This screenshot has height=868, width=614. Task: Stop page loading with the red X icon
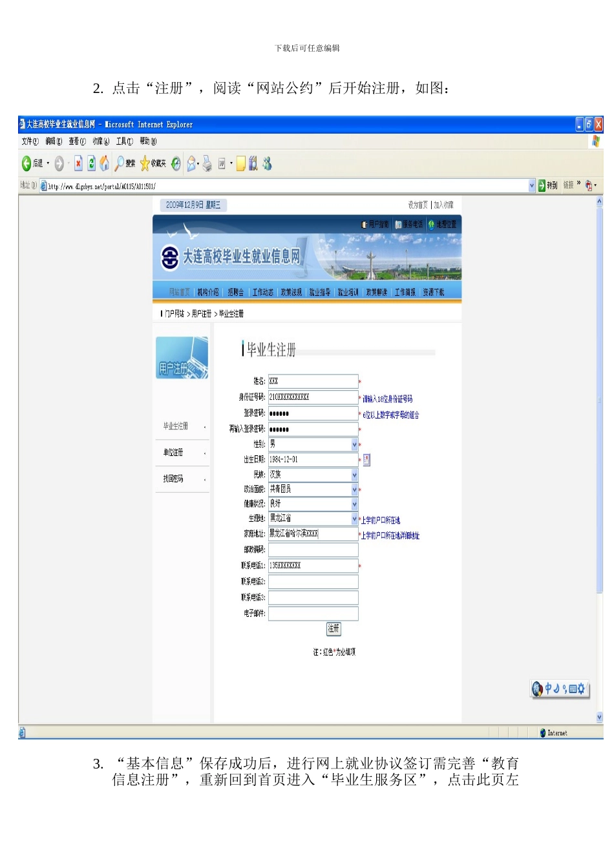pos(78,163)
